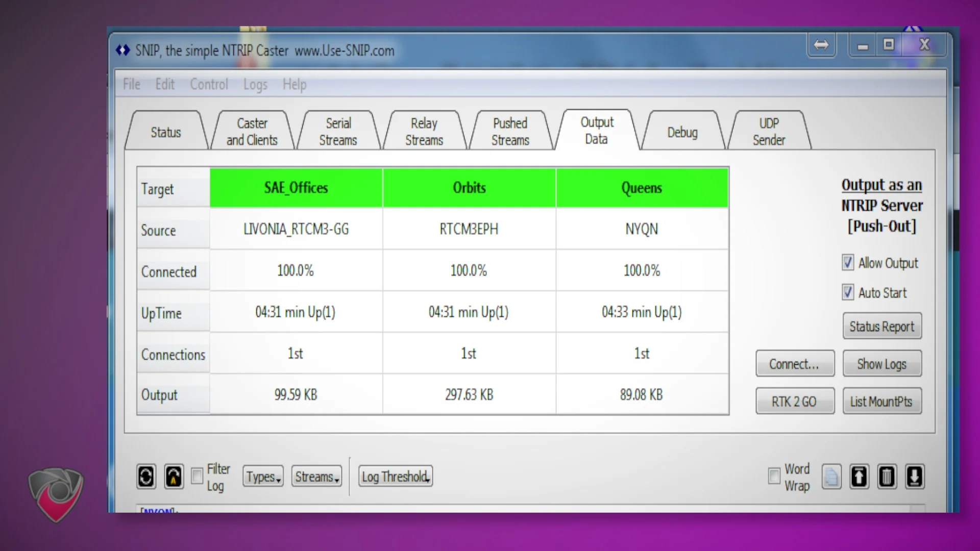Open the File menu
This screenshot has width=980, height=551.
[x=132, y=84]
